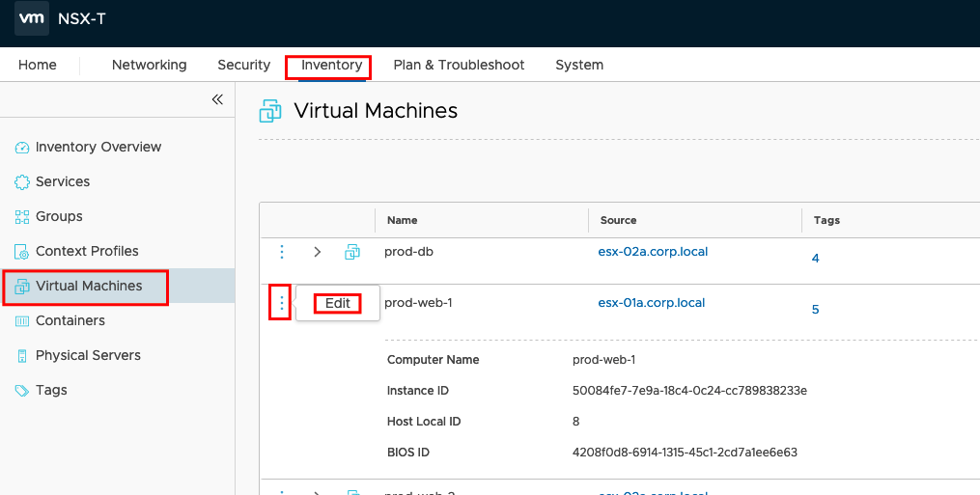
Task: Click the Host Local ID value 8
Action: click(575, 422)
